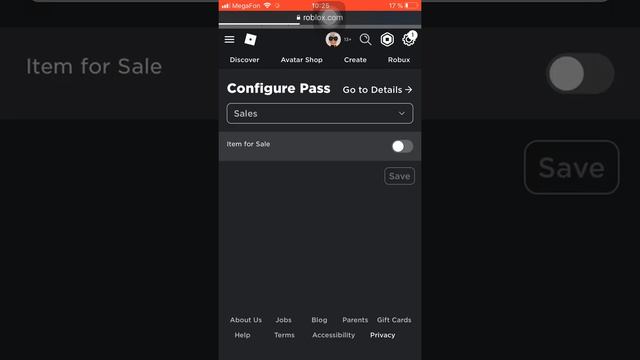The image size is (640, 360).
Task: Open the settings gear with notification badge
Action: 409,39
